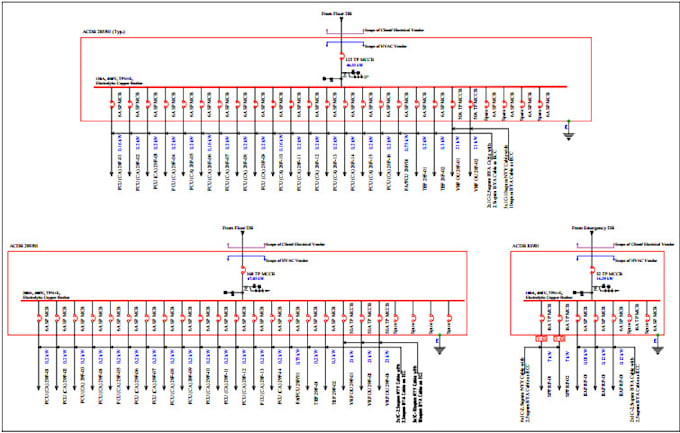Click the main MCCB breaker symbol in top panel
Screen dimensions: 680x433
(342, 56)
